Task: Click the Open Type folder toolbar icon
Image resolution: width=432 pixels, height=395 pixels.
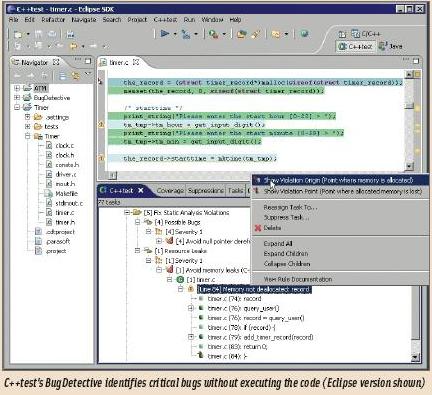Action: tap(241, 34)
